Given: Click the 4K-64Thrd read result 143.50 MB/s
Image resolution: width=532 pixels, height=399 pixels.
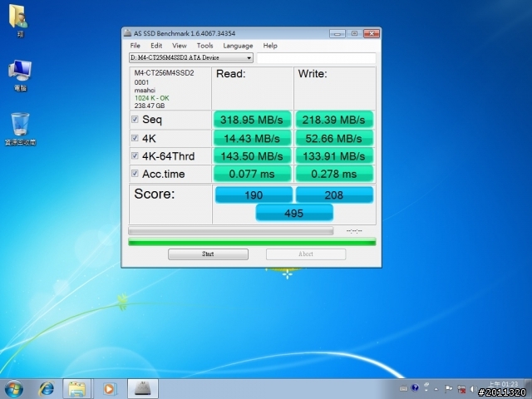Looking at the screenshot, I should (x=252, y=156).
